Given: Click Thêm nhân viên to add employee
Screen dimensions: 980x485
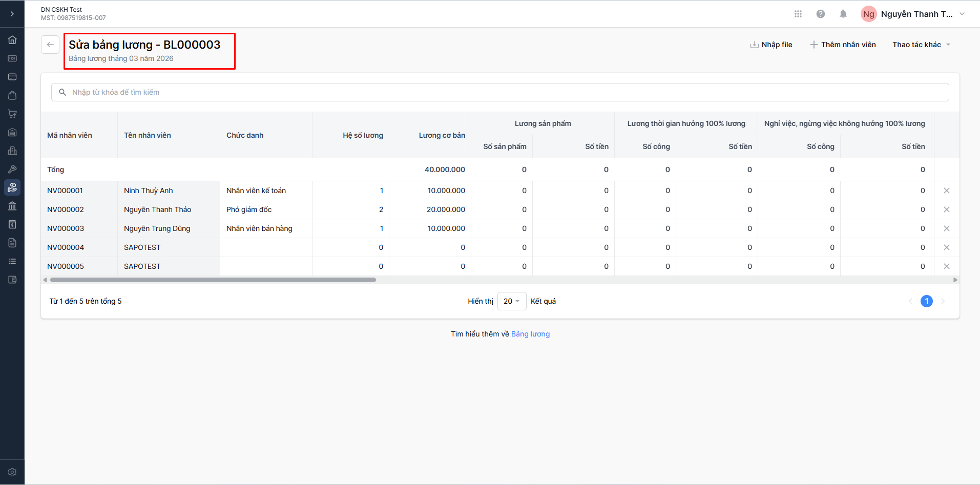Looking at the screenshot, I should [843, 45].
